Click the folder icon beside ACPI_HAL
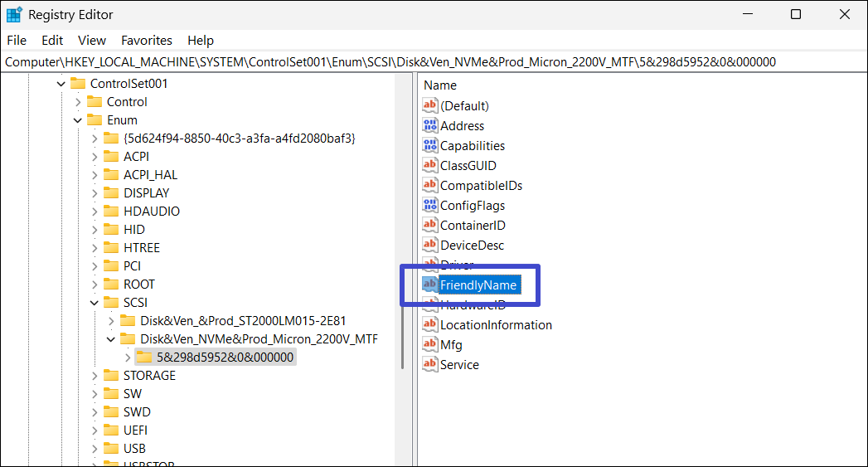The width and height of the screenshot is (868, 467). [111, 175]
